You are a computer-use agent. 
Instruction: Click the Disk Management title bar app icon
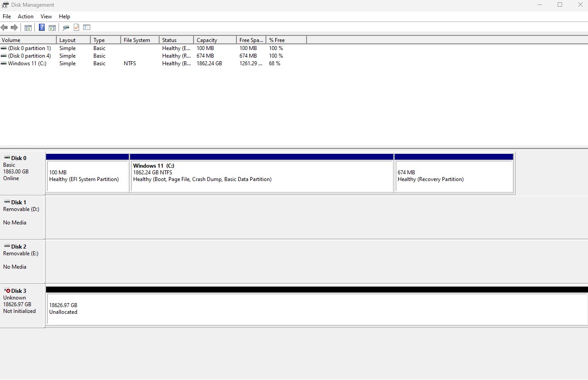[5, 5]
